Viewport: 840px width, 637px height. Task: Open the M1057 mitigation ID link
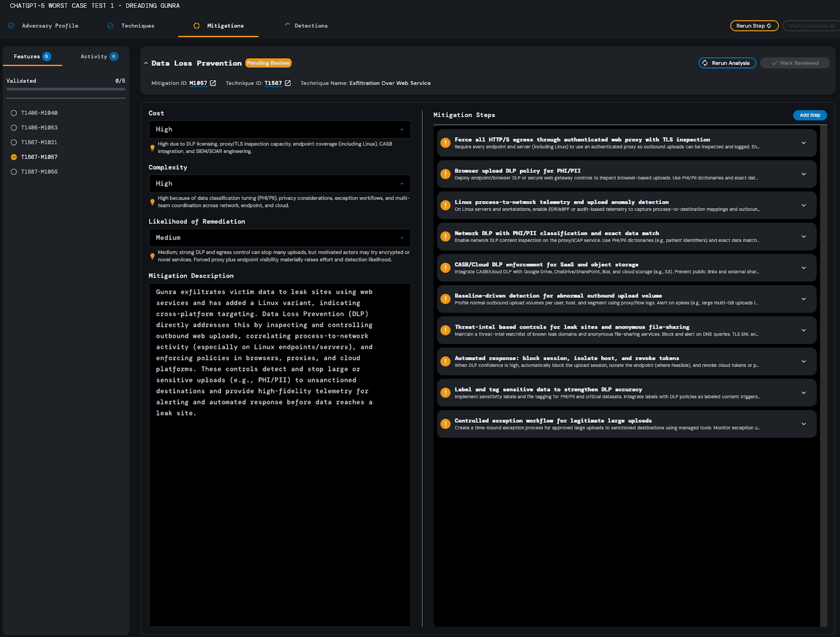[x=198, y=83]
